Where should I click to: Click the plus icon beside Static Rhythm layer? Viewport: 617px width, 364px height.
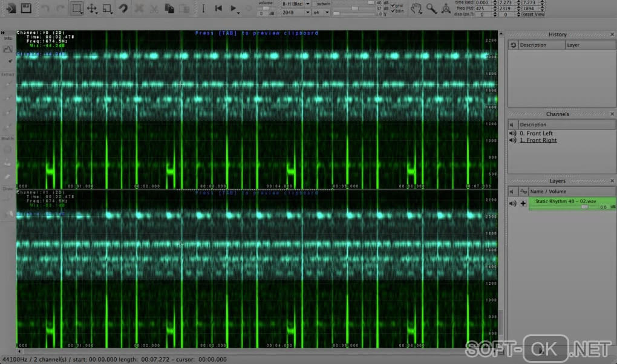click(x=523, y=203)
